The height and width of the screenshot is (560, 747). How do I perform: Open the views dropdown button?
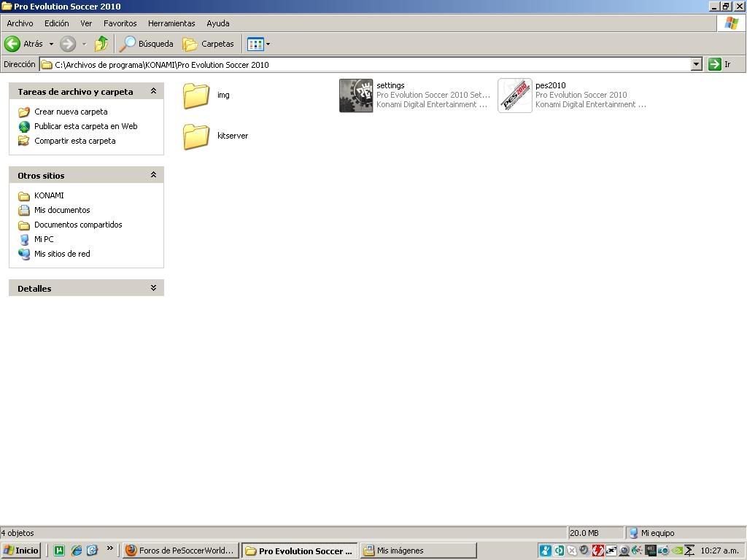click(x=259, y=44)
